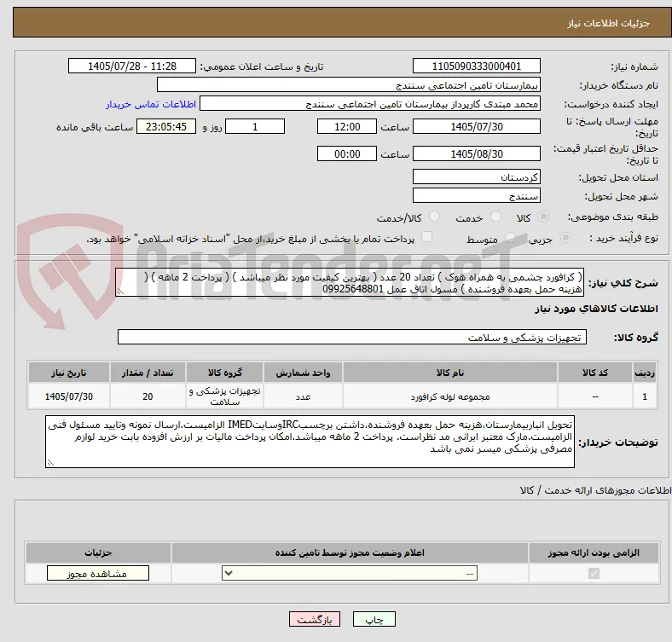Image resolution: width=672 pixels, height=642 pixels.
Task: Click the جزئیات اطلاعات نیاز page title
Action: tap(609, 23)
